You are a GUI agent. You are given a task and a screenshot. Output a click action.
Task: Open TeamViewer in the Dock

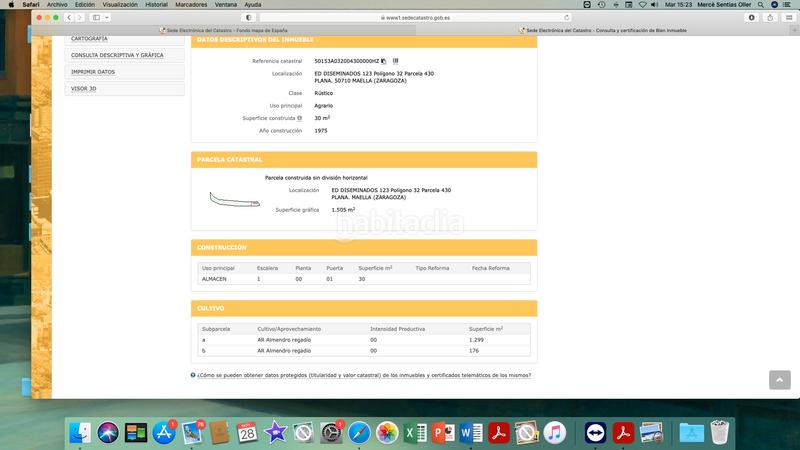(x=595, y=433)
